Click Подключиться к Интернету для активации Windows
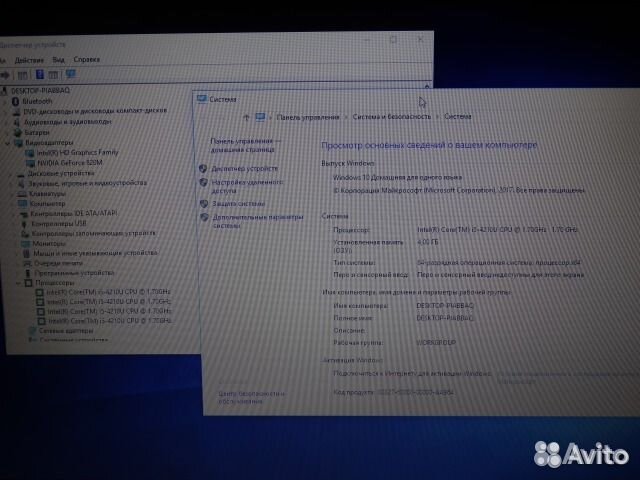Screen dimensions: 640x480 coord(412,373)
